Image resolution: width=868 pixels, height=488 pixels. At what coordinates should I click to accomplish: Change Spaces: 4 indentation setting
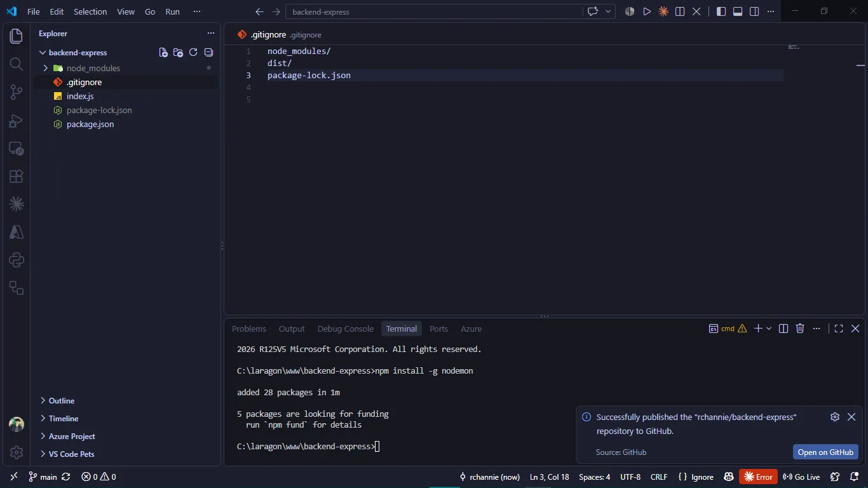click(594, 477)
